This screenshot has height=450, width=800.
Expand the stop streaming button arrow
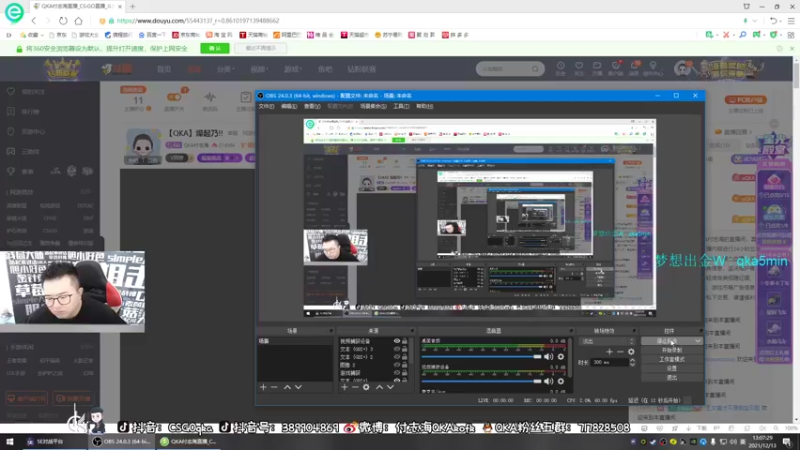(x=697, y=341)
